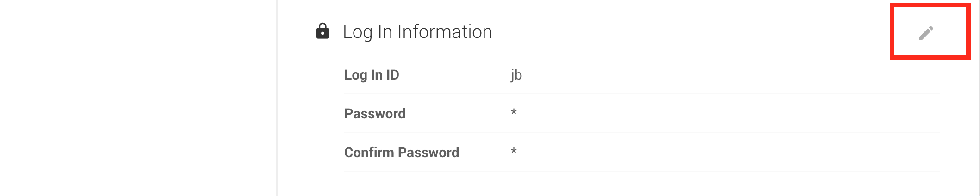Select the Log In ID label

[x=372, y=75]
